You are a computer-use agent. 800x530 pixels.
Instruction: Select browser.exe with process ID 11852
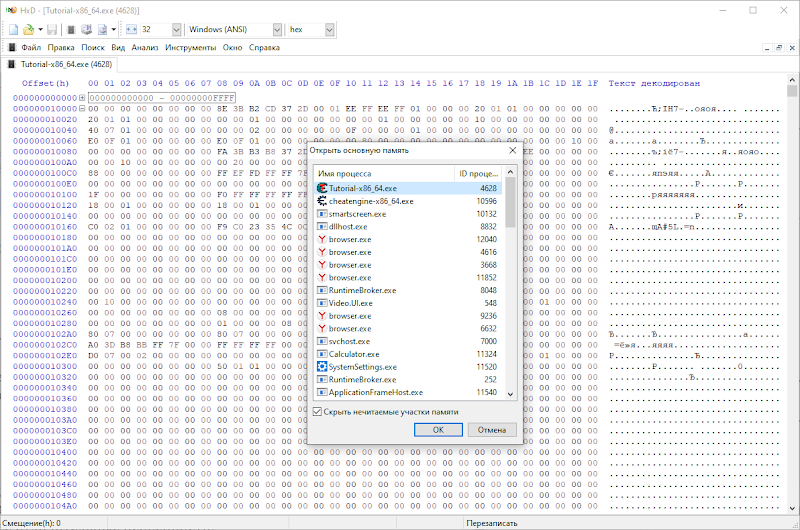pyautogui.click(x=408, y=277)
